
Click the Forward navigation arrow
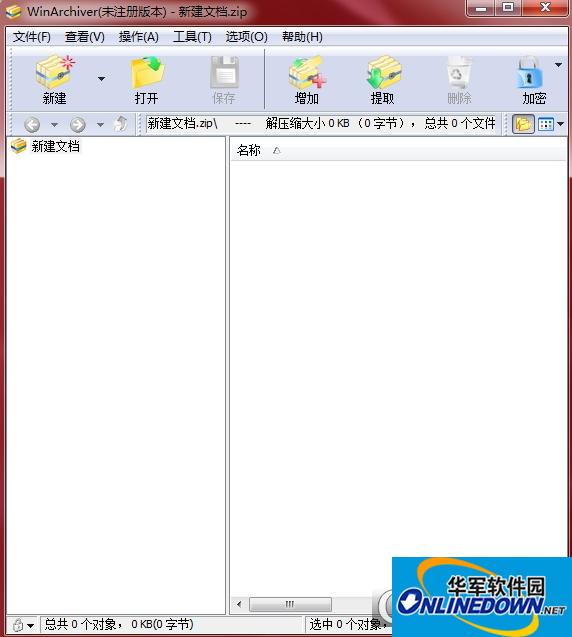point(77,124)
